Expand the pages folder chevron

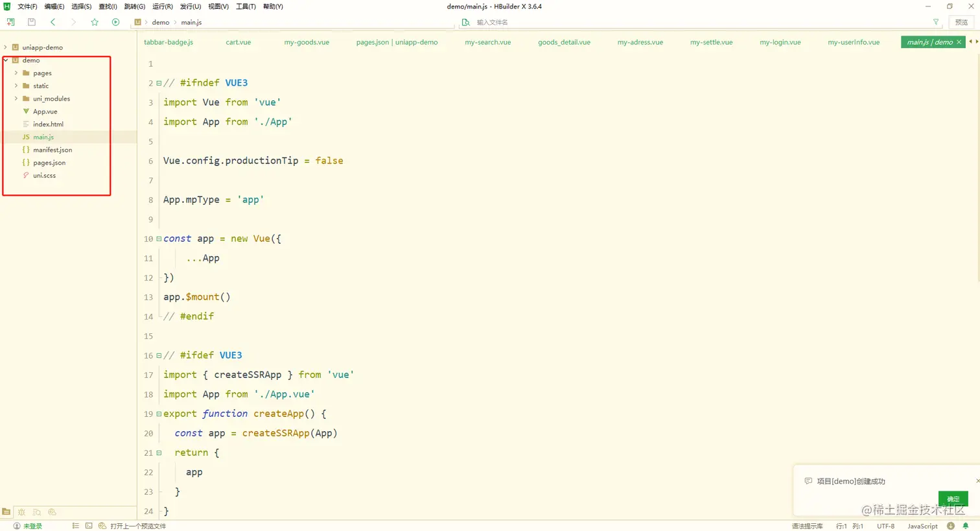pyautogui.click(x=16, y=73)
